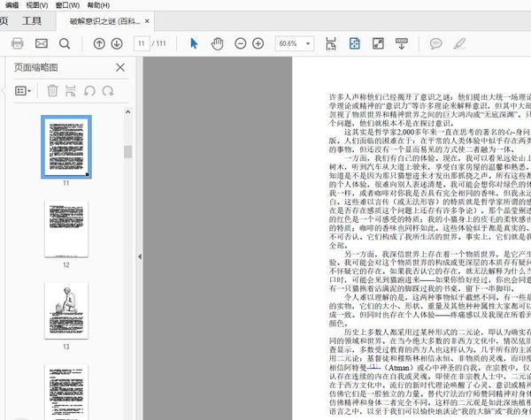
Task: Activate the Hand pan tool
Action: tap(218, 43)
